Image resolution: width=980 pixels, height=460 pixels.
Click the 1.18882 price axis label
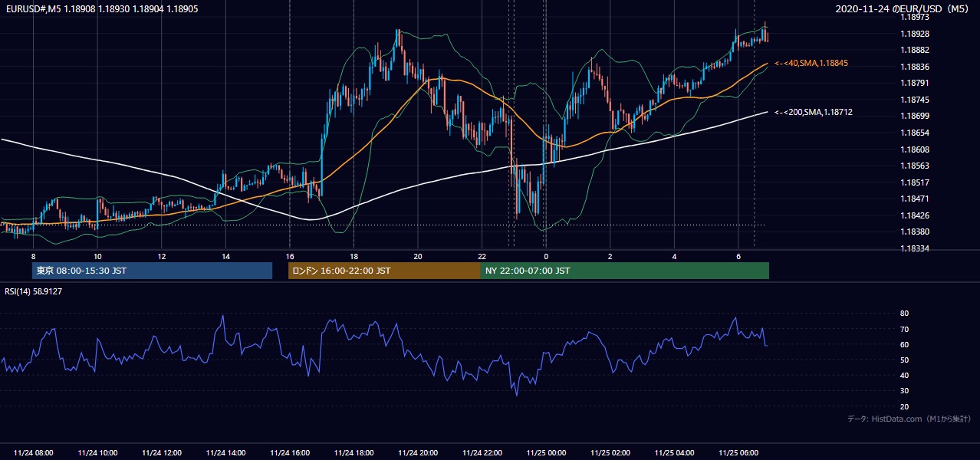coord(915,50)
